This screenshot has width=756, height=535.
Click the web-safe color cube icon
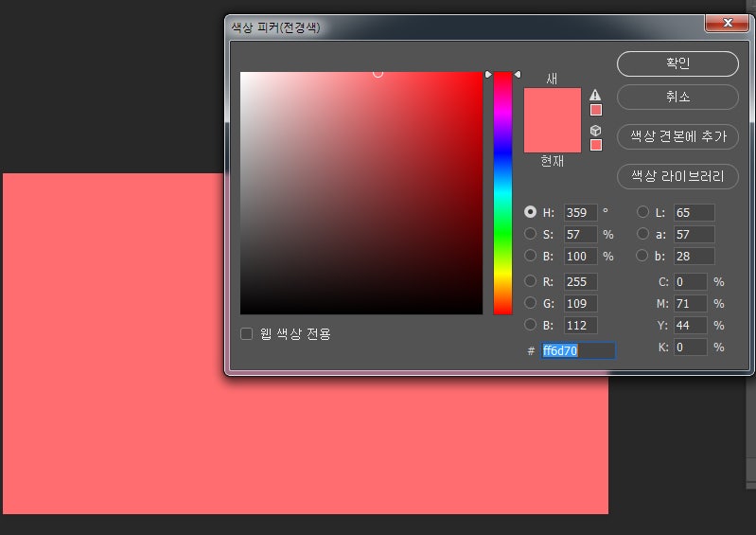point(595,131)
